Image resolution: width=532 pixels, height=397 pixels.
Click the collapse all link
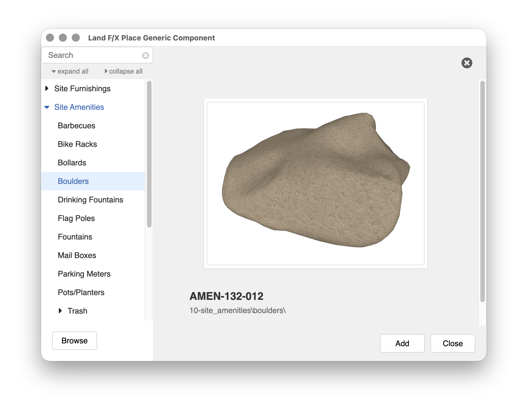(123, 71)
